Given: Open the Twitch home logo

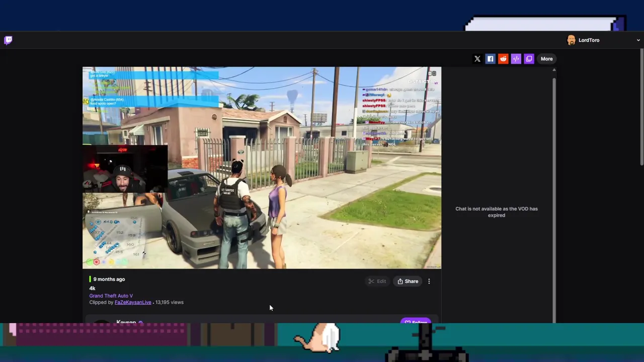Looking at the screenshot, I should pos(8,40).
